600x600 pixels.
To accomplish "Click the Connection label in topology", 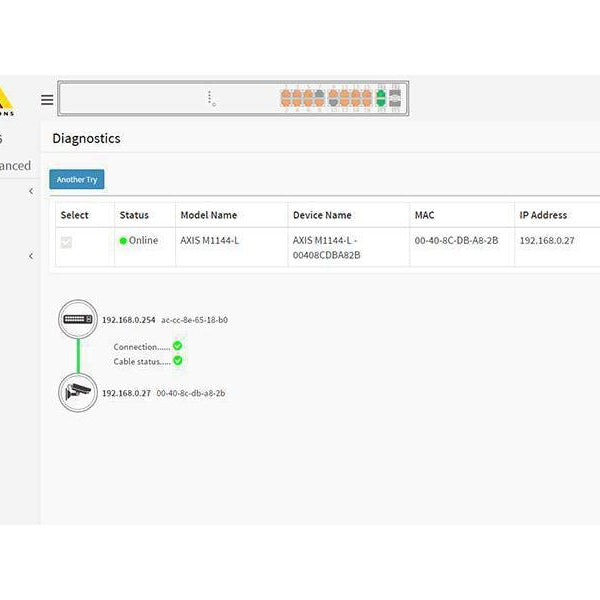I will (x=142, y=347).
